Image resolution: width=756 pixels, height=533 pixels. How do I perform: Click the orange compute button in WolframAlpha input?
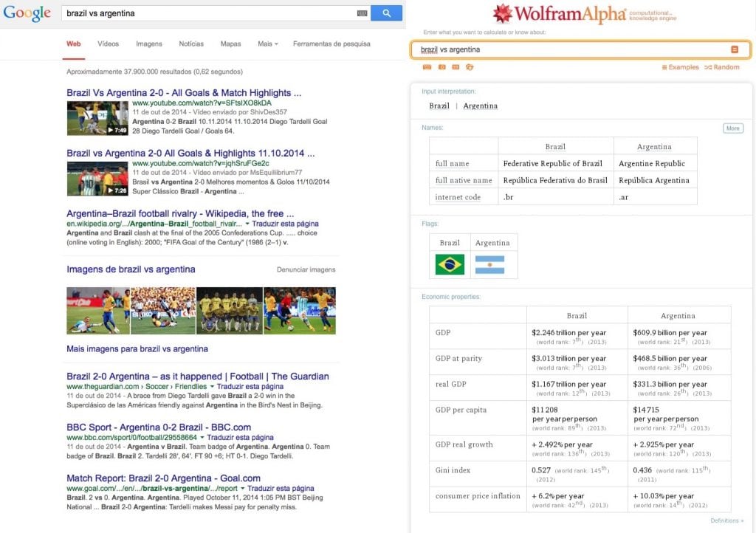(735, 49)
